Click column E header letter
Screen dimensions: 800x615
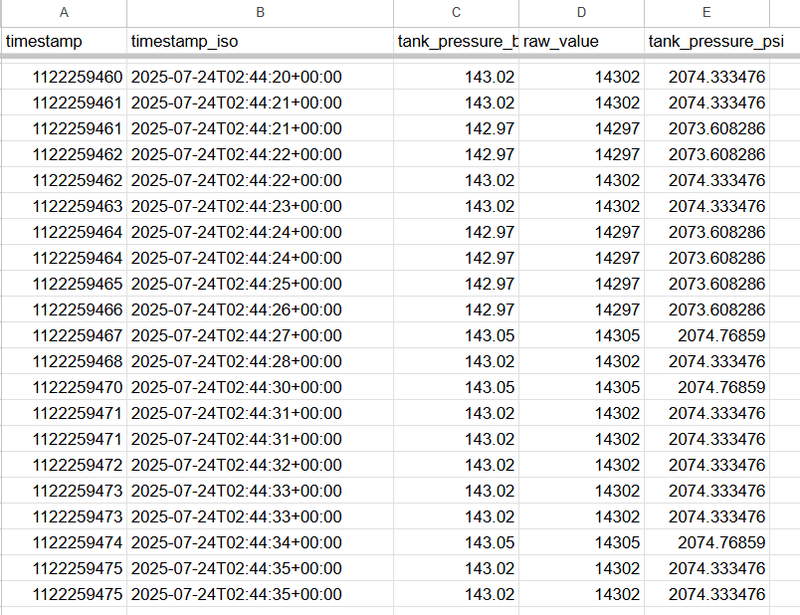click(x=706, y=12)
